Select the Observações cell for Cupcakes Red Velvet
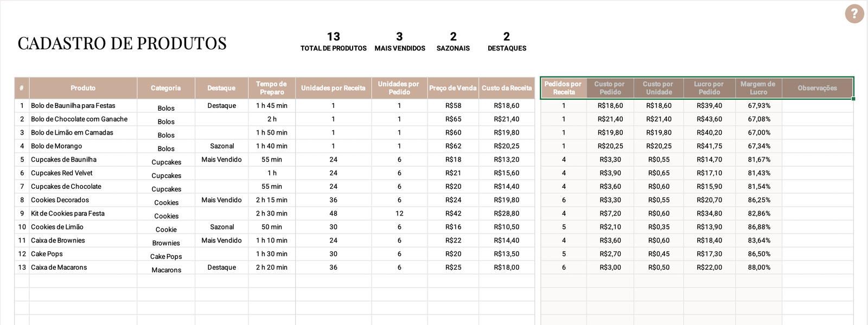Viewport: 868px width, 325px height. pyautogui.click(x=818, y=173)
